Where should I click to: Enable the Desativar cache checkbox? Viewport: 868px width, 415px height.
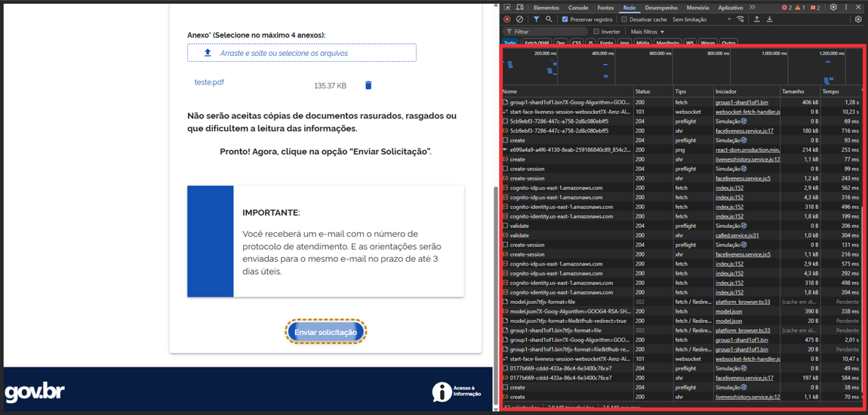(624, 20)
